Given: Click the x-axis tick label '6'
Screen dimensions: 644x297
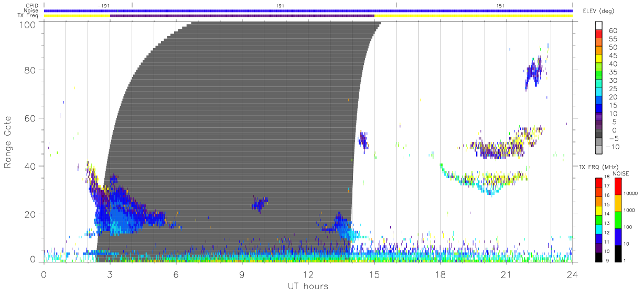Looking at the screenshot, I should click(x=176, y=274).
